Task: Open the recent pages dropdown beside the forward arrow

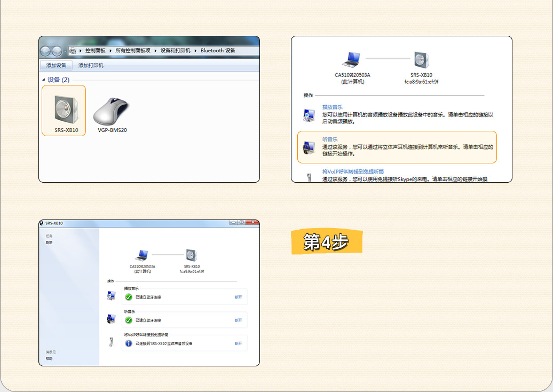Action: (65, 51)
